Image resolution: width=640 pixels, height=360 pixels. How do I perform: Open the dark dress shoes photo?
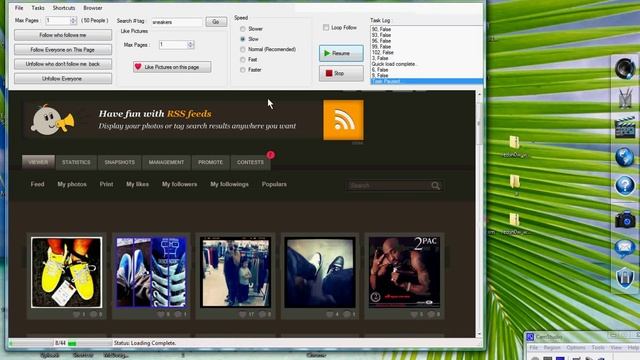pyautogui.click(x=320, y=272)
